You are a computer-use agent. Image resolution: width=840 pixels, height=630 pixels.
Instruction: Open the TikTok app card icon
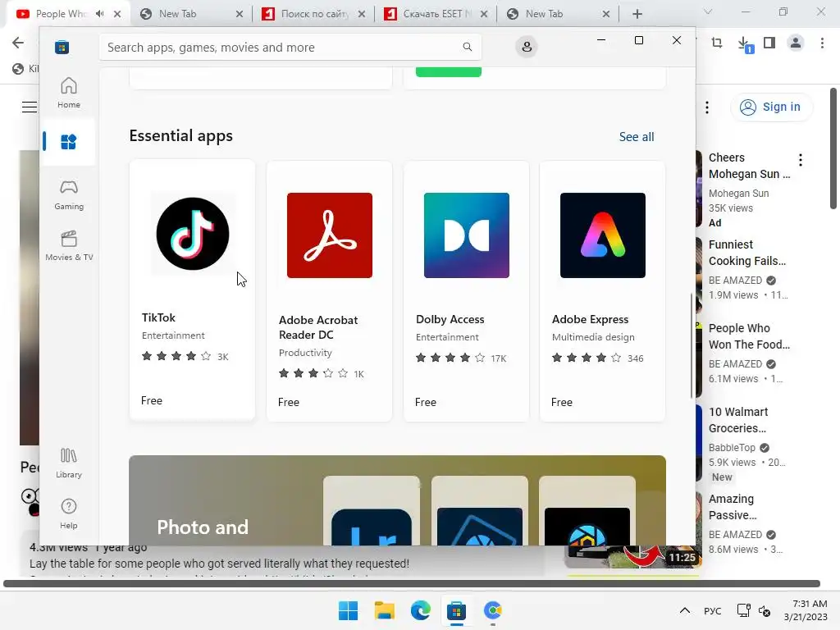pyautogui.click(x=192, y=234)
